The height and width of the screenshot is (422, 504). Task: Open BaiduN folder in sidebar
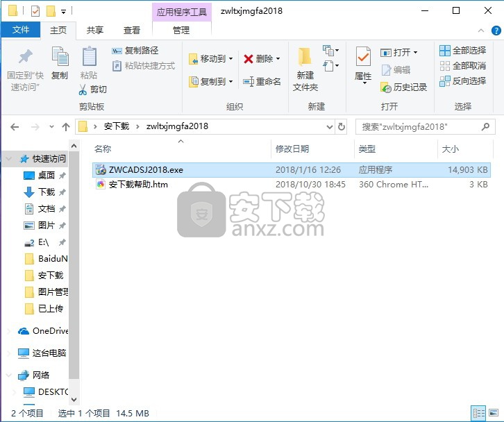[x=47, y=259]
